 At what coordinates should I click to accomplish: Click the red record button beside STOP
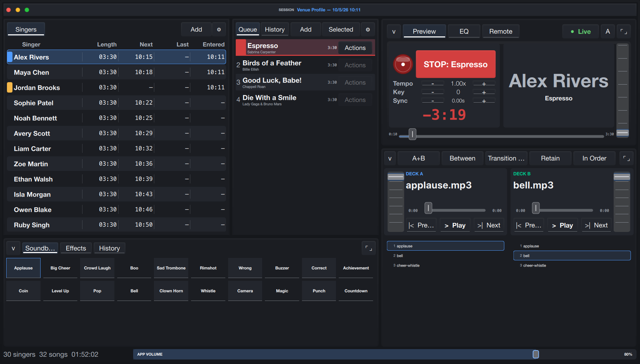click(403, 64)
